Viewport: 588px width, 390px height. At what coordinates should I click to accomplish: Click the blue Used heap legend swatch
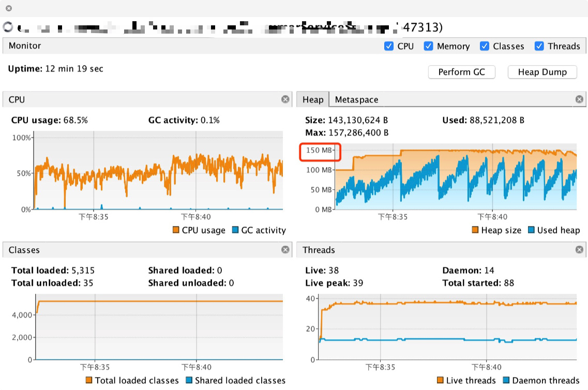[x=531, y=230]
